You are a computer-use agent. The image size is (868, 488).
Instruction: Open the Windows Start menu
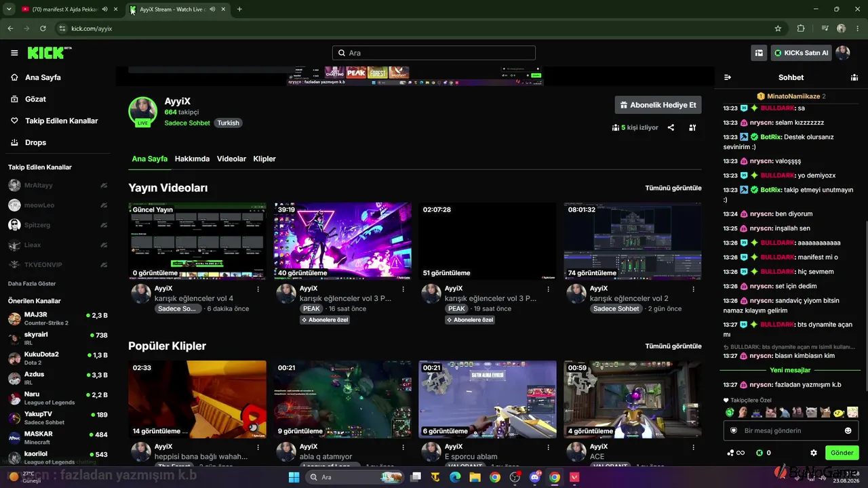click(x=294, y=477)
